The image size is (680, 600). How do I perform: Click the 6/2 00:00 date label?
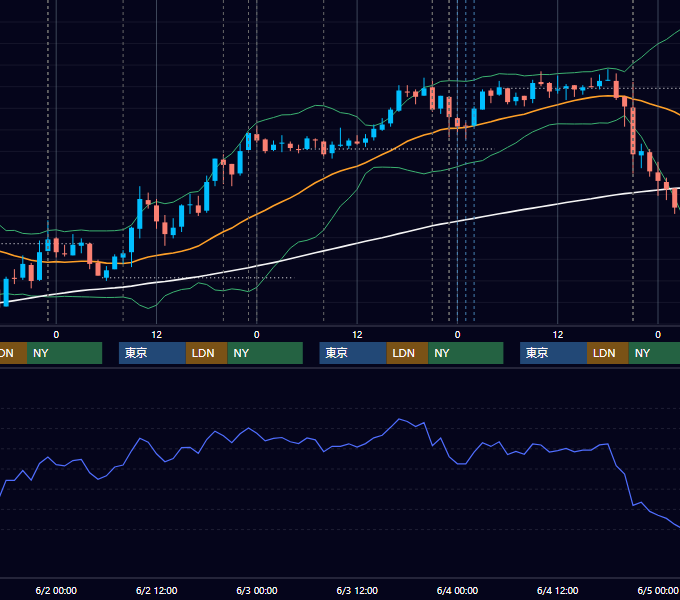point(56,590)
